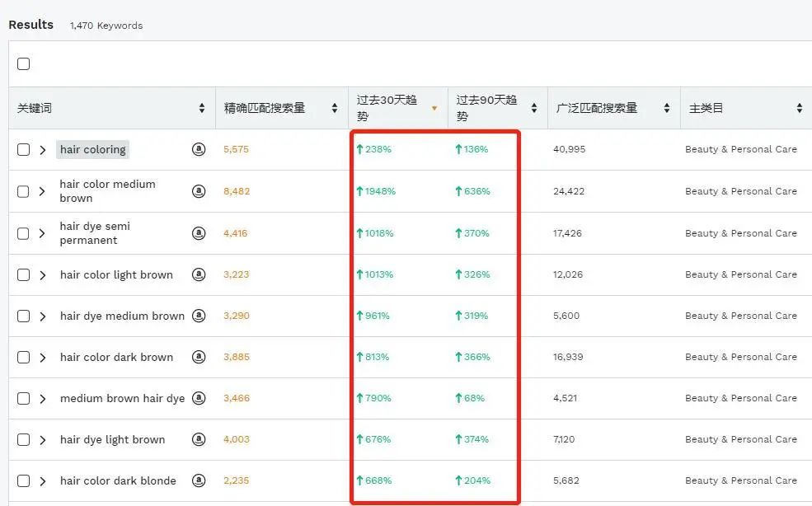Expand the "hair color dark brown" keyword row
The height and width of the screenshot is (506, 812).
(43, 357)
